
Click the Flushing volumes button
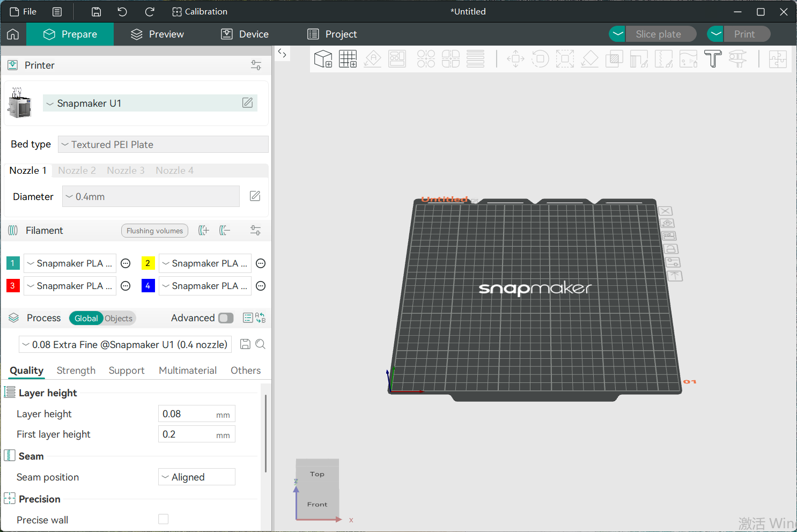tap(154, 231)
